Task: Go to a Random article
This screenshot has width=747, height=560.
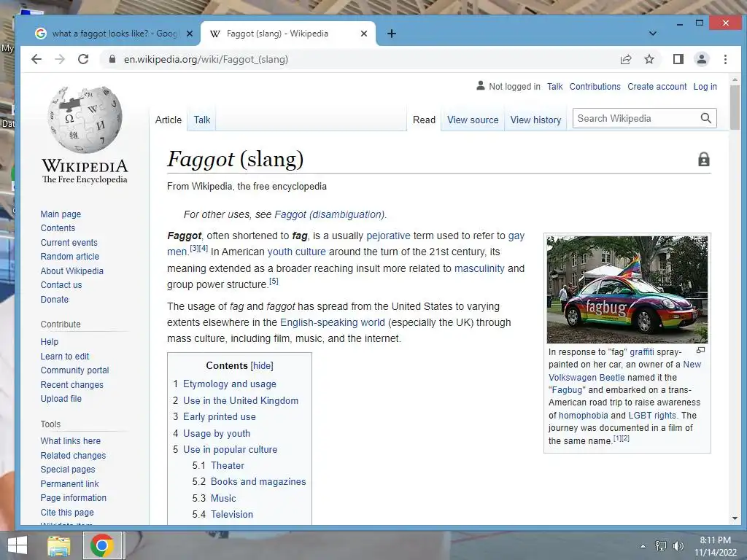Action: coord(69,256)
